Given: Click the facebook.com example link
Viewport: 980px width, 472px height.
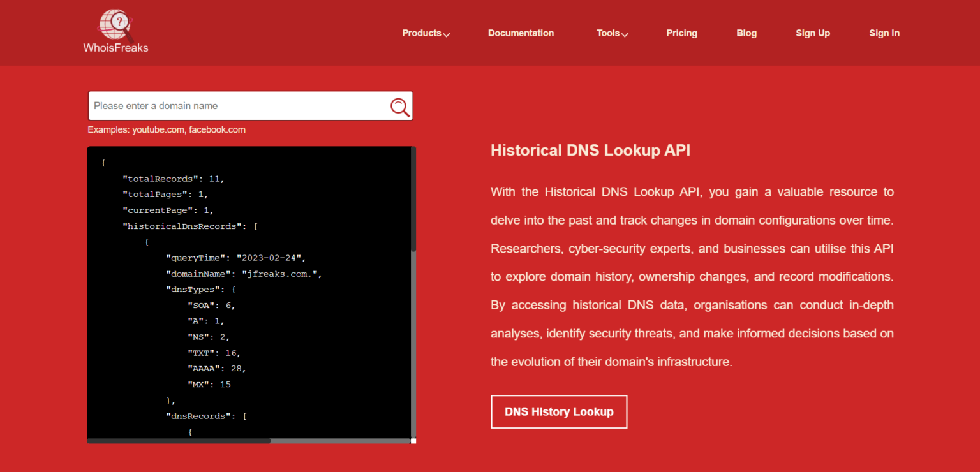Looking at the screenshot, I should 217,129.
